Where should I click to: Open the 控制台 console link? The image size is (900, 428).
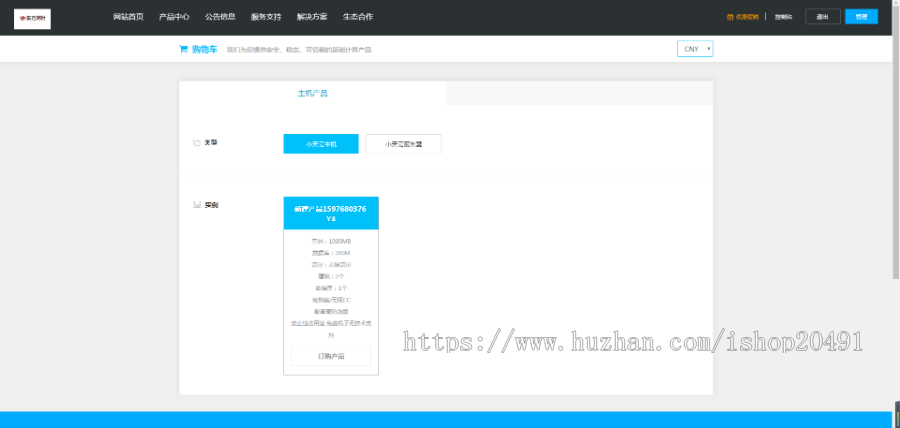coord(783,17)
